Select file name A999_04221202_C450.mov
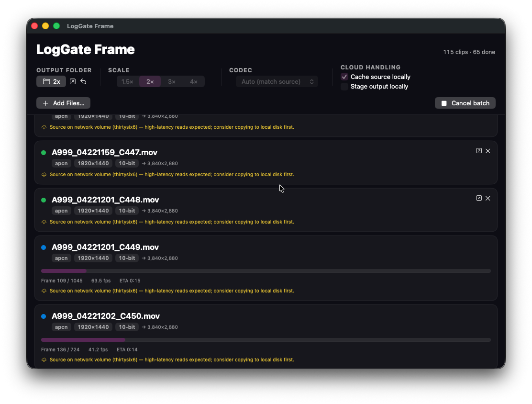Image resolution: width=532 pixels, height=404 pixels. [106, 316]
